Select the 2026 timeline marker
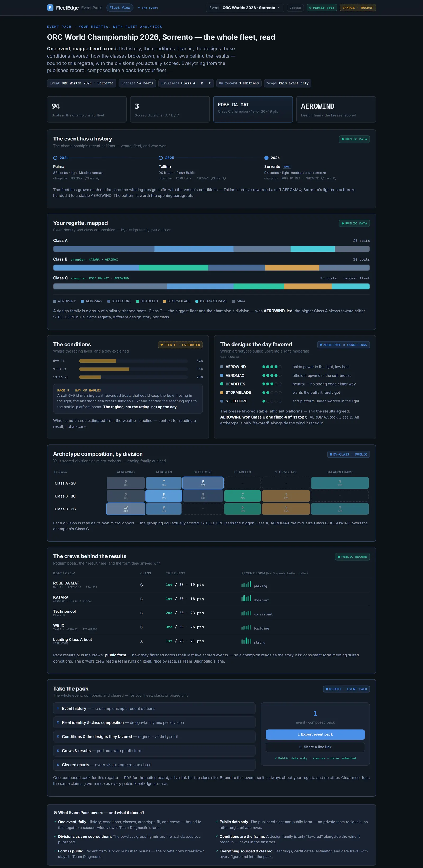Screen dimensions: 423x868 (x=266, y=158)
